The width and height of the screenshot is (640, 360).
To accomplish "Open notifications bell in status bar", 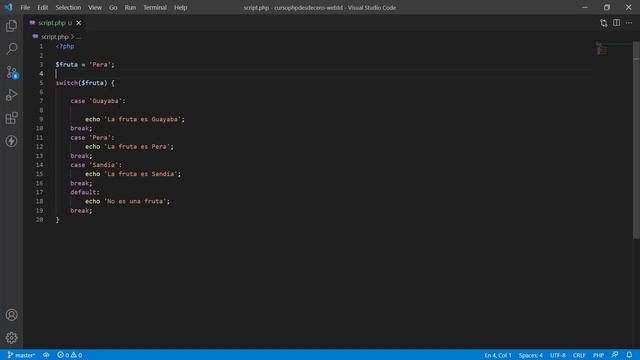I will pyautogui.click(x=629, y=355).
